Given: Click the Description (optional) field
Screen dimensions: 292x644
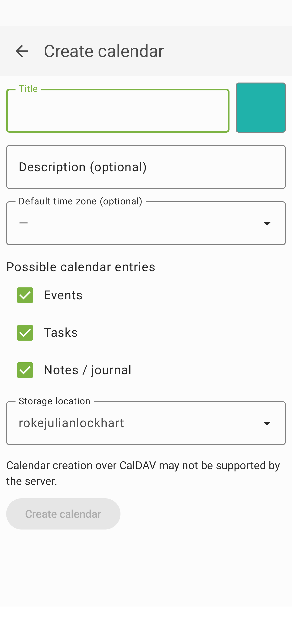Looking at the screenshot, I should coord(146,167).
